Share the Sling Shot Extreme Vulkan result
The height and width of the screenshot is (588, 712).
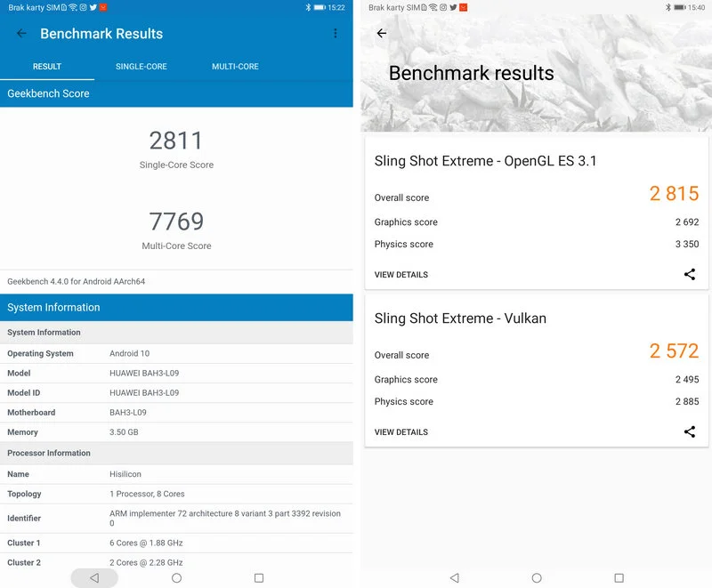[690, 431]
